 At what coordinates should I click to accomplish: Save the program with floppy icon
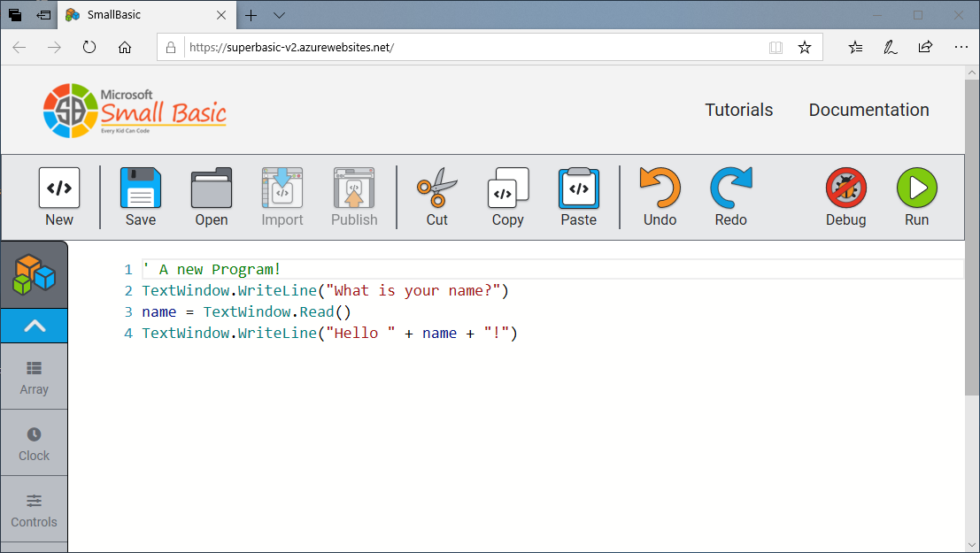[141, 196]
